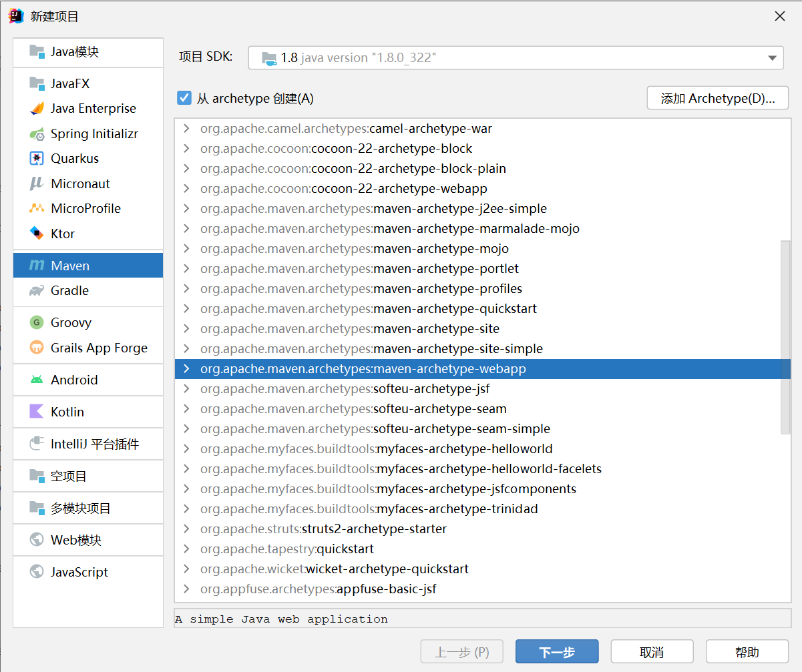802x672 pixels.
Task: Click the Java Enterprise flame icon
Action: tap(37, 108)
